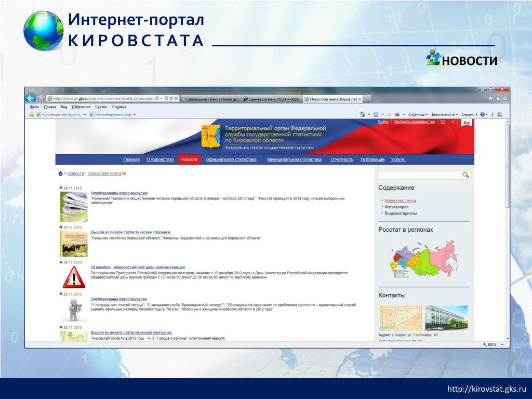
Task: Select Видеоматериалы in Содержание list
Action: (x=401, y=214)
